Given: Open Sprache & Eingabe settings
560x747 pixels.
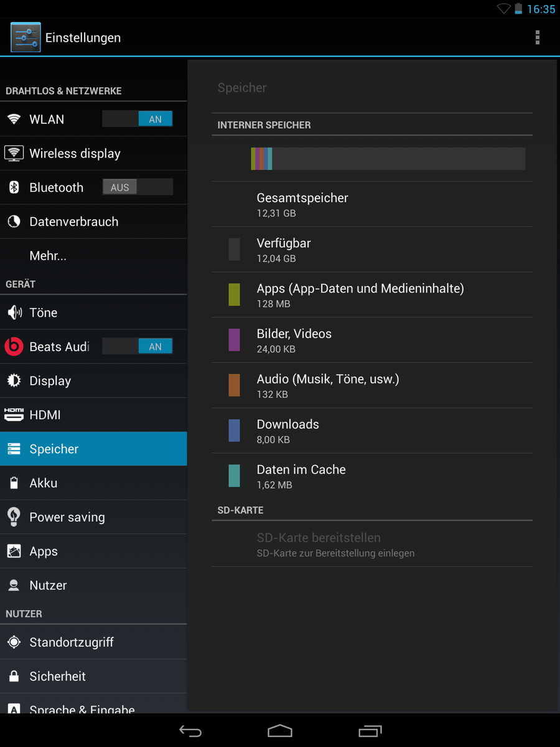Looking at the screenshot, I should point(93,705).
